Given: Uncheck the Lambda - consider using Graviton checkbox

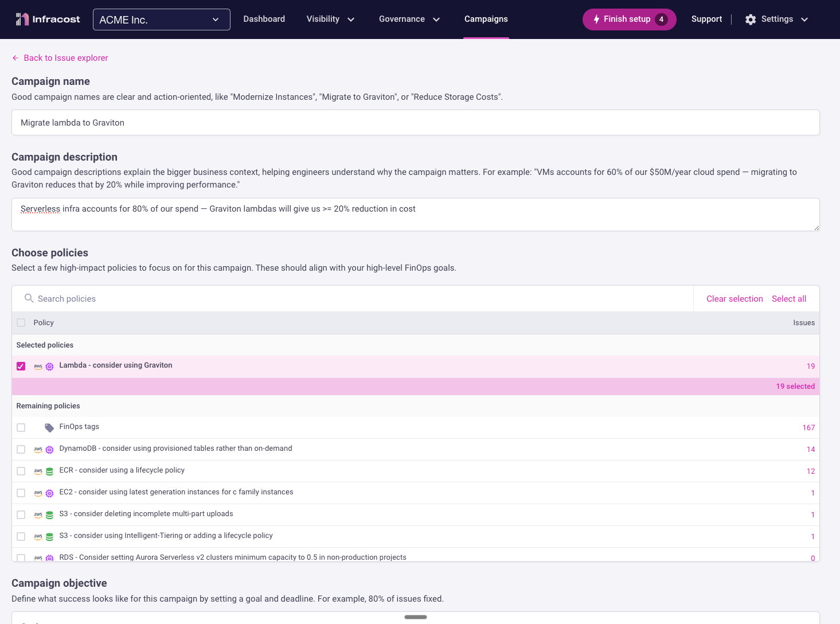Looking at the screenshot, I should 21,366.
